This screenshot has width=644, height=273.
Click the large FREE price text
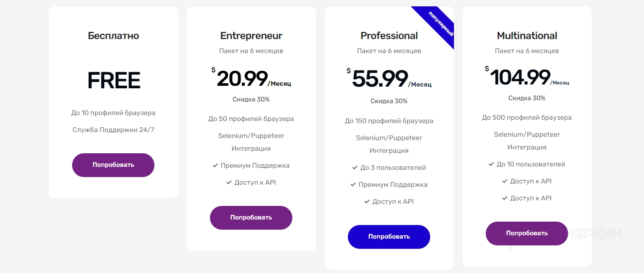click(114, 81)
